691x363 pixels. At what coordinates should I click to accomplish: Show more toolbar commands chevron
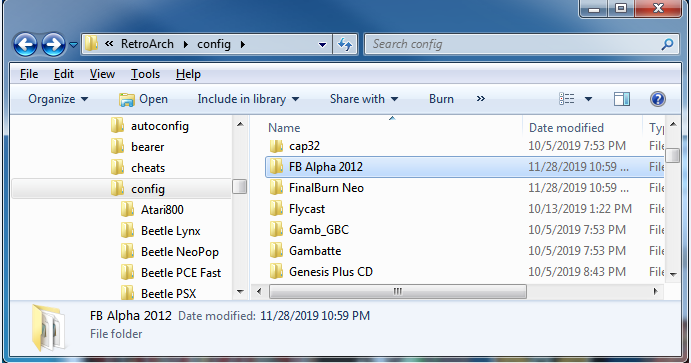point(480,99)
